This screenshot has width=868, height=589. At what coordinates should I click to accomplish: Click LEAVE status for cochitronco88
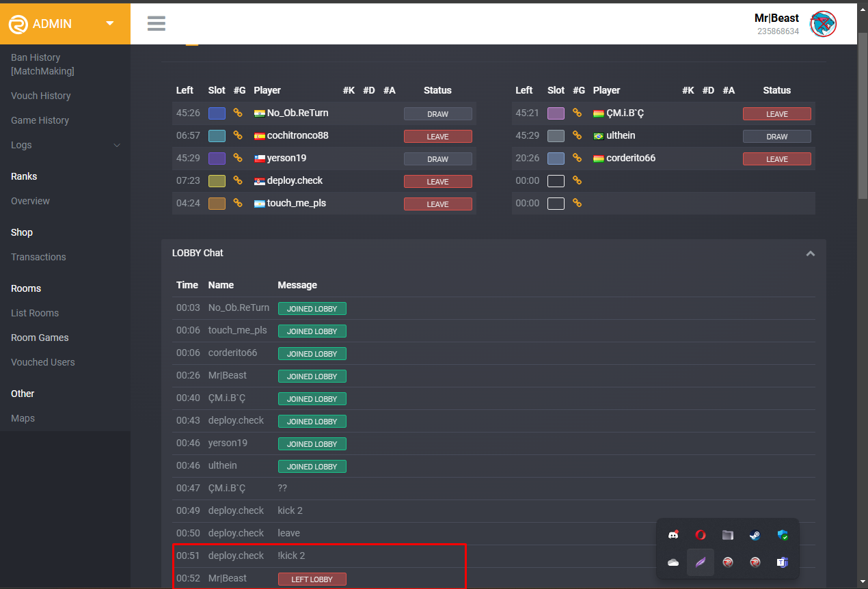click(437, 137)
